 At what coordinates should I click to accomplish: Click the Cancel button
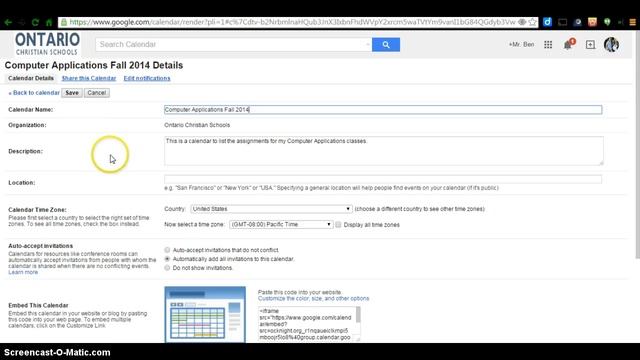[x=97, y=93]
